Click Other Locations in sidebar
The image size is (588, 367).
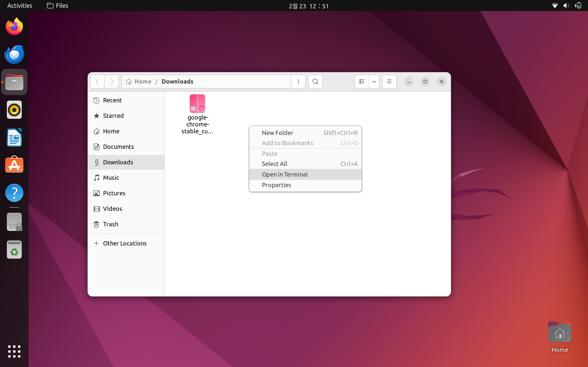(125, 243)
